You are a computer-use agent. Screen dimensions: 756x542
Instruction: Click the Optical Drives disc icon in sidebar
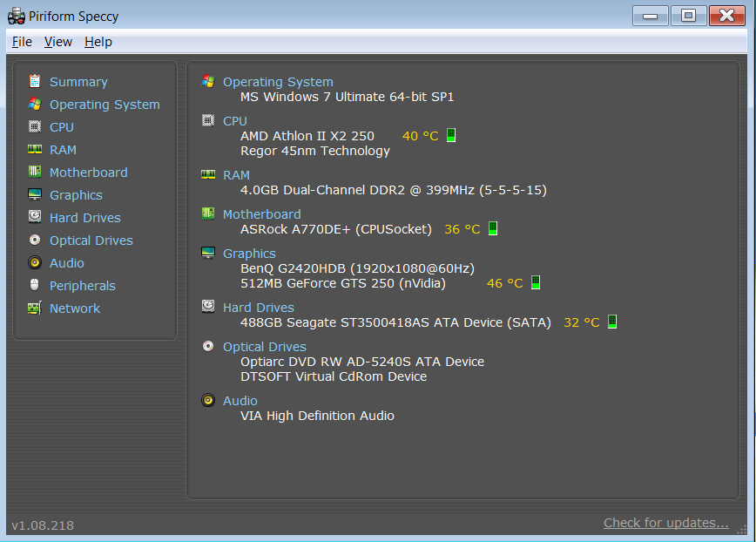35,240
